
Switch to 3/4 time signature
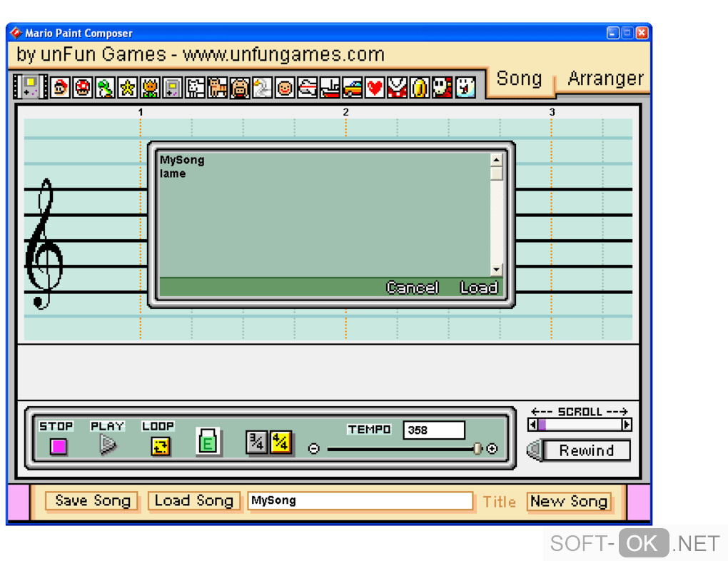pyautogui.click(x=256, y=442)
